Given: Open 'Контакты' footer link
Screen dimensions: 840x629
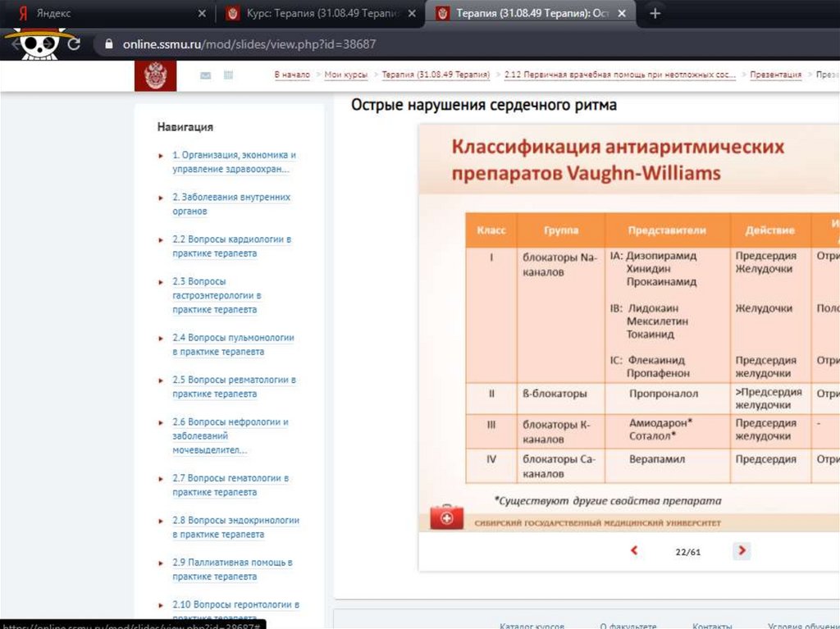Looking at the screenshot, I should coord(712,625).
